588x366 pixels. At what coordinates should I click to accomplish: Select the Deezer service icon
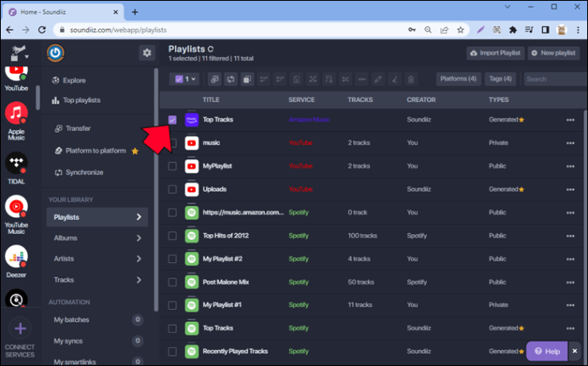16,256
